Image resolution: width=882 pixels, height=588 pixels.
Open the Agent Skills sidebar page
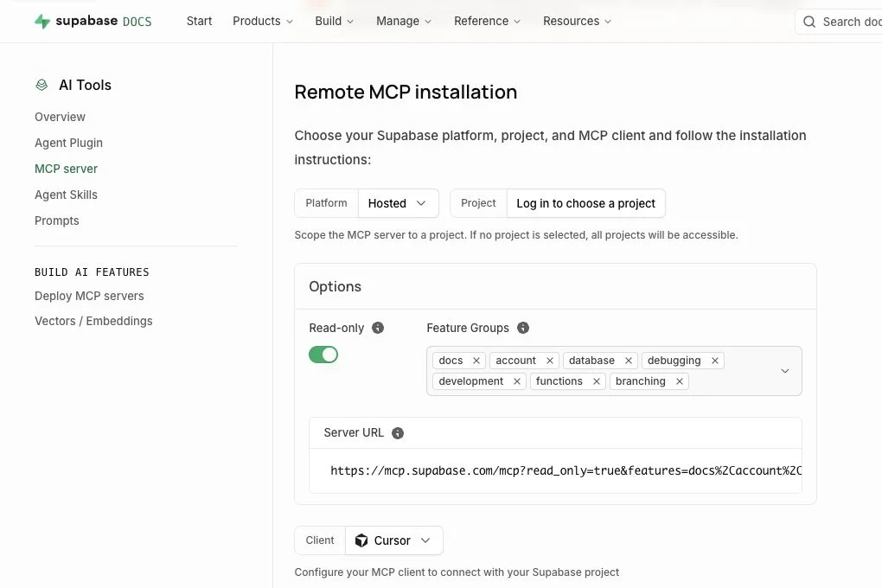(66, 195)
